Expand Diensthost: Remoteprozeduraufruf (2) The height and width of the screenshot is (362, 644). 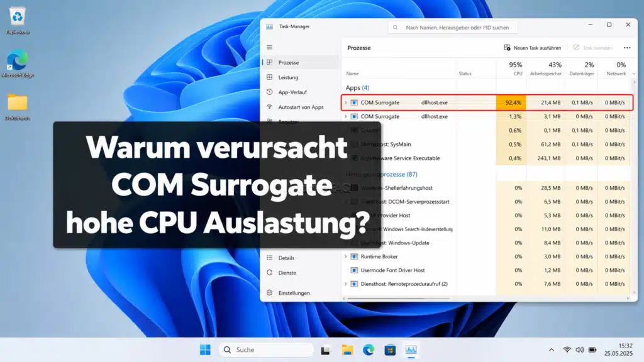tap(345, 284)
